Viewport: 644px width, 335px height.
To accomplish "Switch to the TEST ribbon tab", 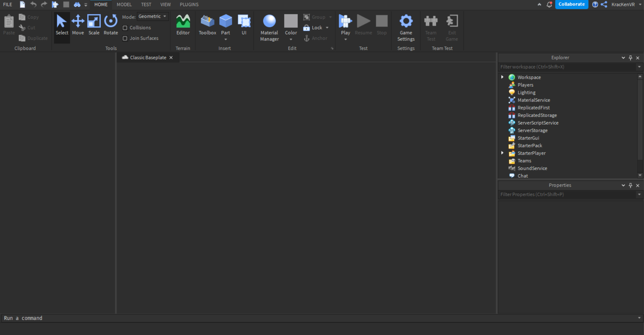I will tap(146, 4).
